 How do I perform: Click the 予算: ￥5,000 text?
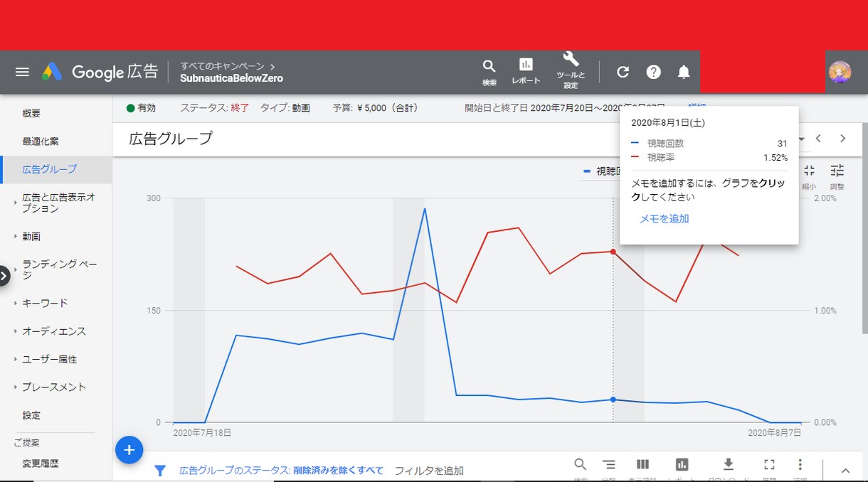375,108
